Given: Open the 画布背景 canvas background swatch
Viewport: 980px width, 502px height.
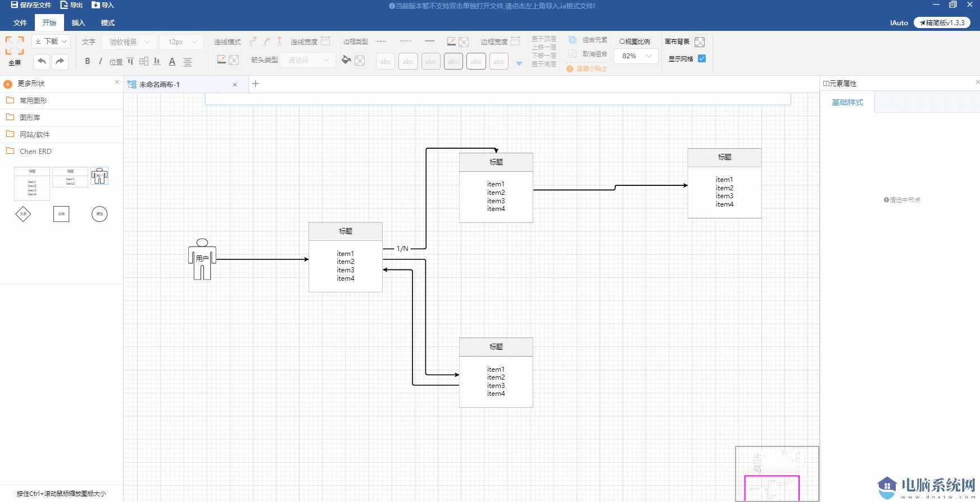Looking at the screenshot, I should [700, 42].
